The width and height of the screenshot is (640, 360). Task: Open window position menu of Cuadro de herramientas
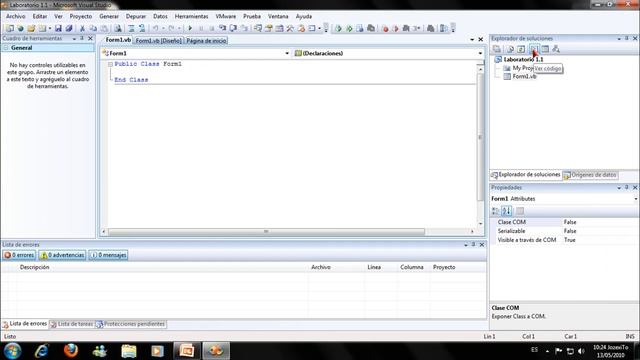[x=74, y=39]
